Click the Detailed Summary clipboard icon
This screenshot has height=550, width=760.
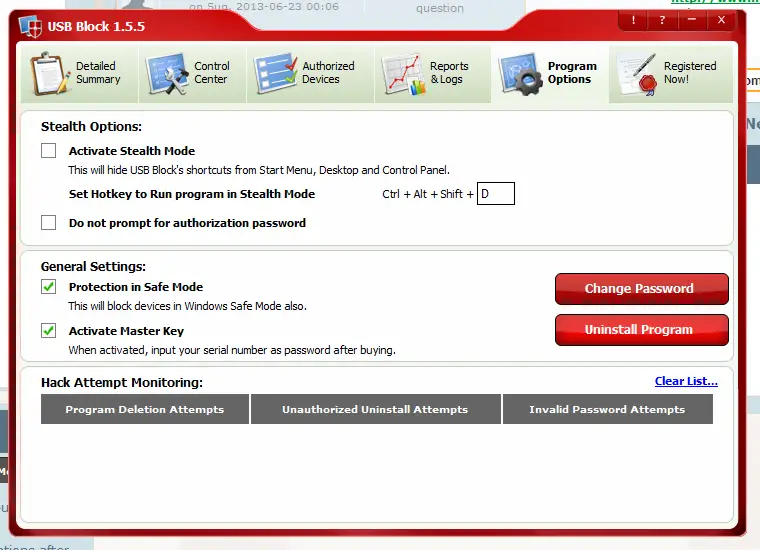(x=49, y=73)
